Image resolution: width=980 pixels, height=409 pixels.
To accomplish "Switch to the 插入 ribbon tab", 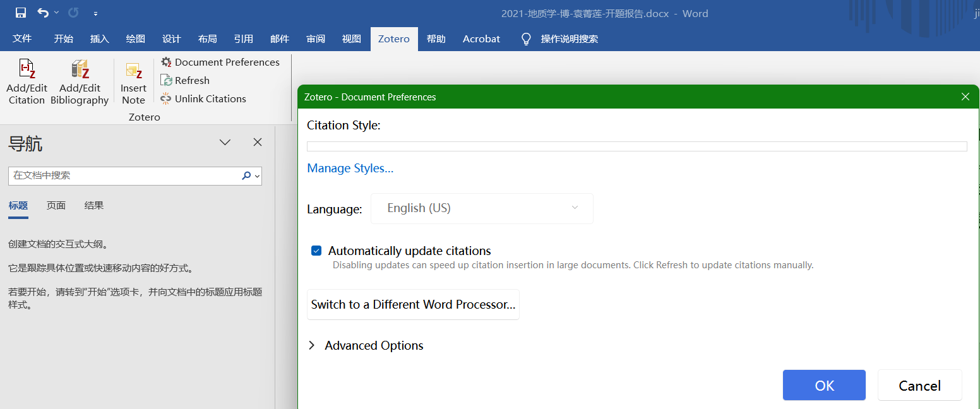I will [100, 39].
